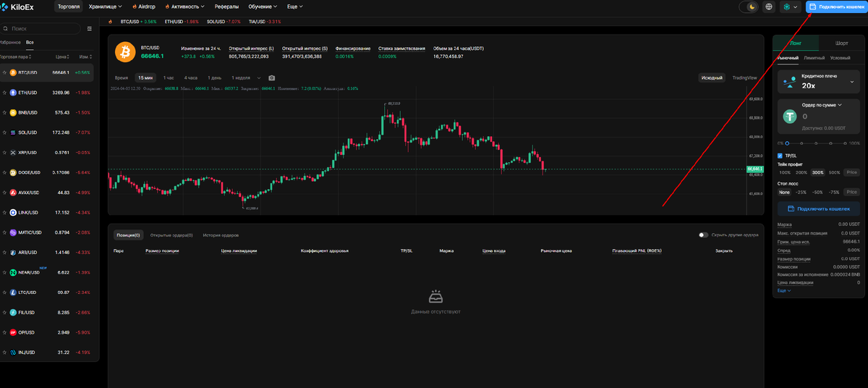Click Price button in Тейк профит row
The width and height of the screenshot is (868, 388).
tap(851, 172)
